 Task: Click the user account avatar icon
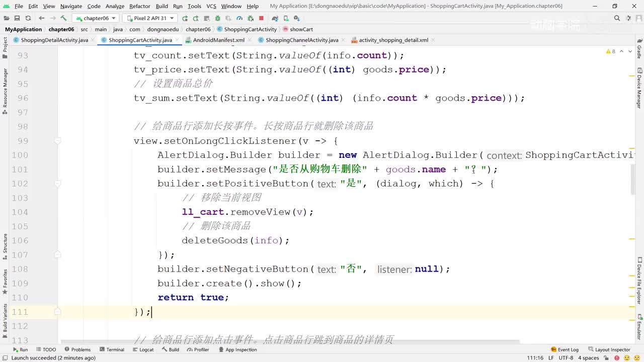638,18
